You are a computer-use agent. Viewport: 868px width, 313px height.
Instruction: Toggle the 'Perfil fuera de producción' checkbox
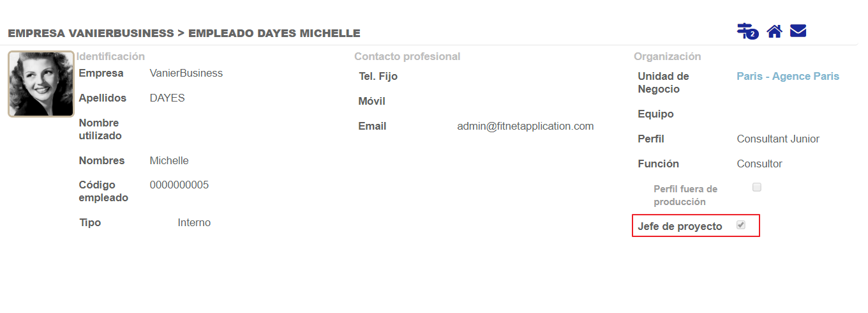[757, 187]
